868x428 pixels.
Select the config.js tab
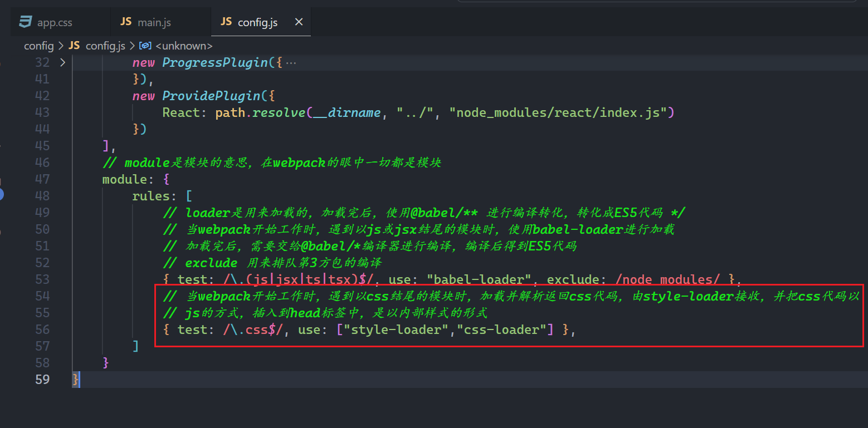coord(261,22)
